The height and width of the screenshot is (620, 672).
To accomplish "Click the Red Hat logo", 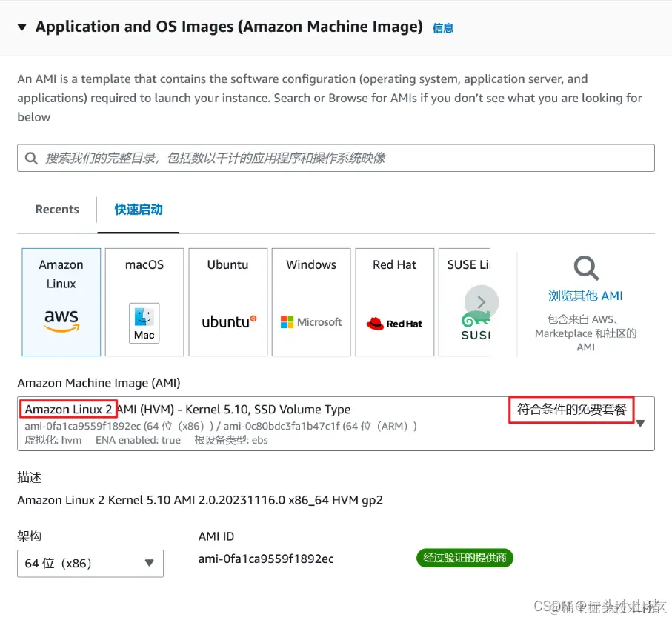I will pyautogui.click(x=394, y=324).
